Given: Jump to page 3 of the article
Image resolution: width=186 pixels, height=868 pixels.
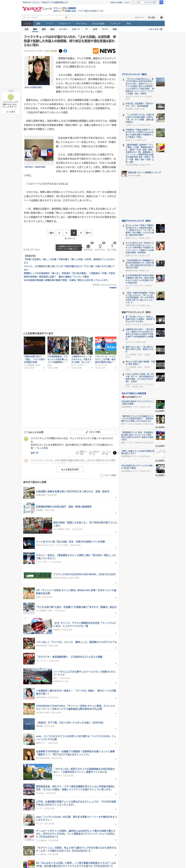Looking at the screenshot, I should point(66,232).
